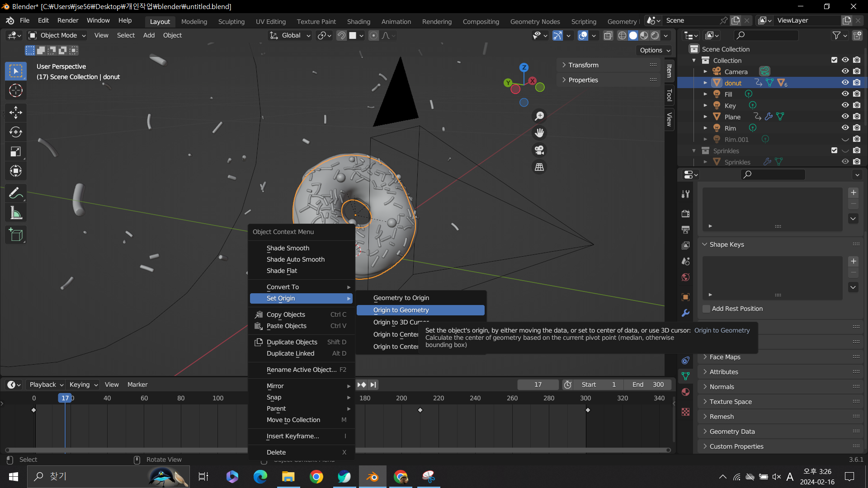The width and height of the screenshot is (868, 488).
Task: Add a shape key with plus button
Action: coord(854,261)
